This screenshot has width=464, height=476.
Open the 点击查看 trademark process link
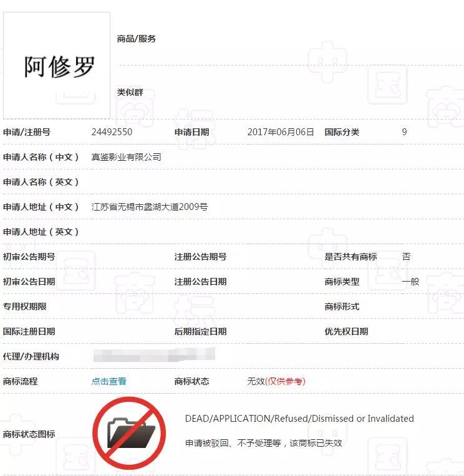(109, 381)
